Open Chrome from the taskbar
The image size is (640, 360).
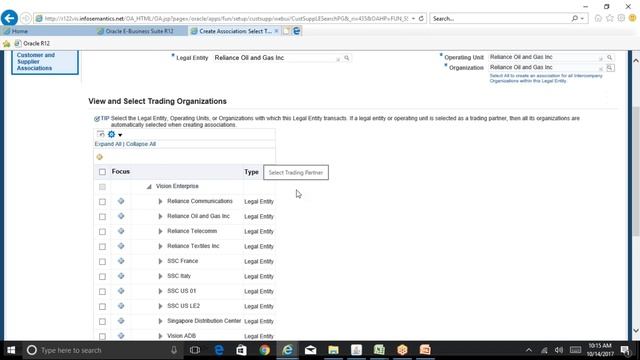(x=264, y=350)
